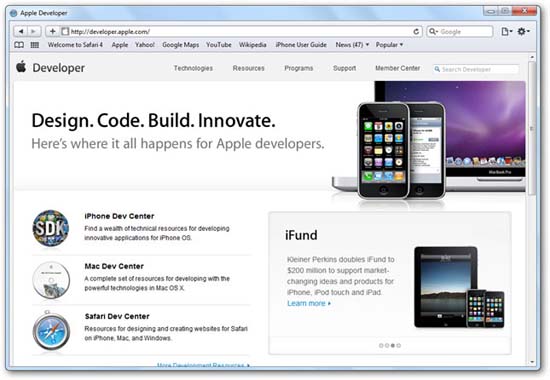Reload page using the refresh icon
Screen dimensions: 550x380
[416, 32]
